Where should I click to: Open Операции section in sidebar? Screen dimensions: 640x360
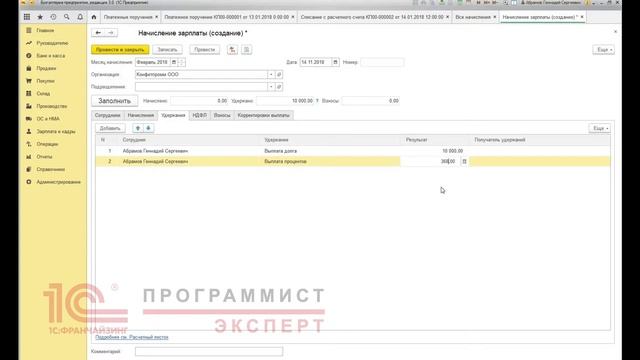pos(47,144)
